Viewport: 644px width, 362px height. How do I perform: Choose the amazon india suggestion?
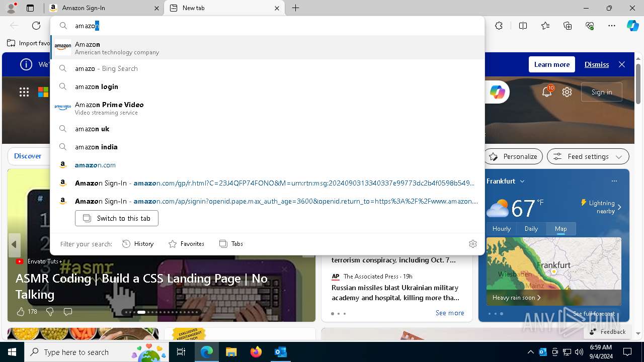coord(267,147)
